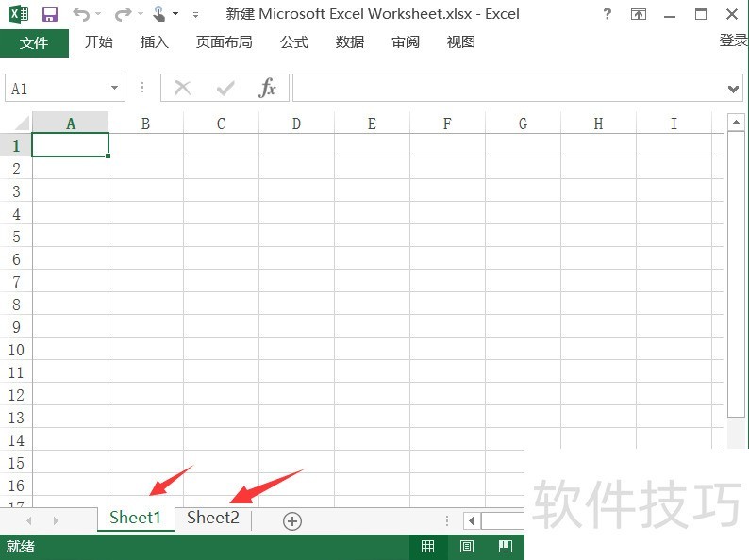Select column F header
749x560 pixels.
pyautogui.click(x=447, y=124)
